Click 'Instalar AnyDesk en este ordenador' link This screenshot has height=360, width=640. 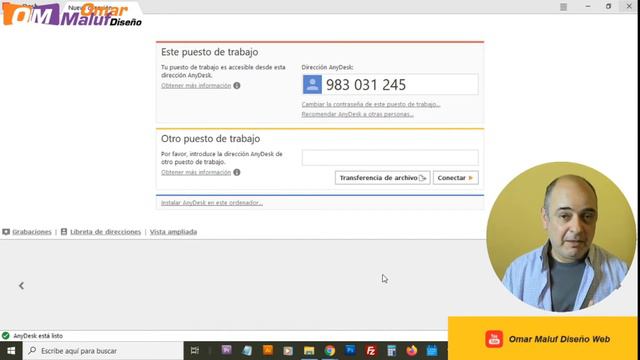(212, 203)
